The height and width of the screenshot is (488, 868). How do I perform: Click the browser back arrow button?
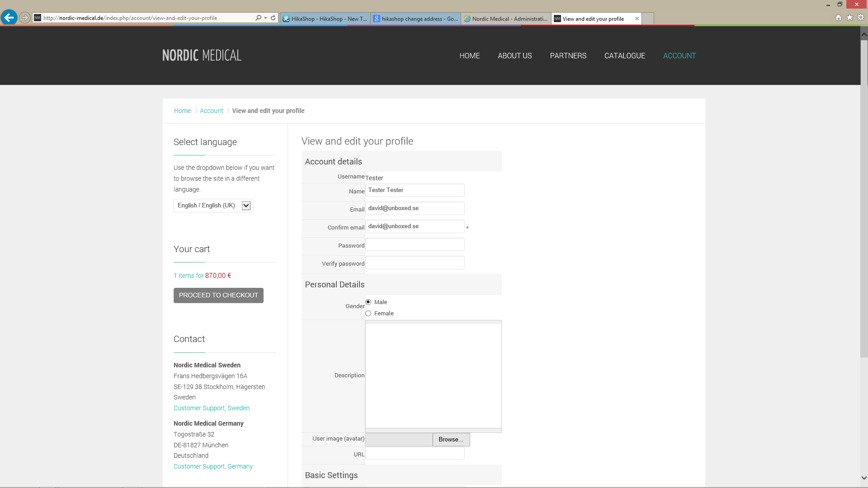(9, 18)
